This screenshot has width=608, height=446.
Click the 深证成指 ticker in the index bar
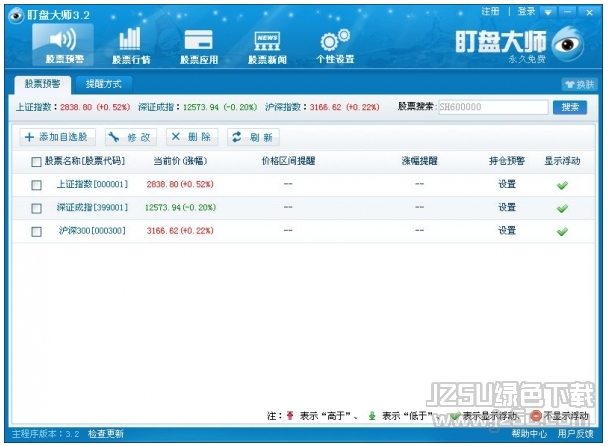197,107
